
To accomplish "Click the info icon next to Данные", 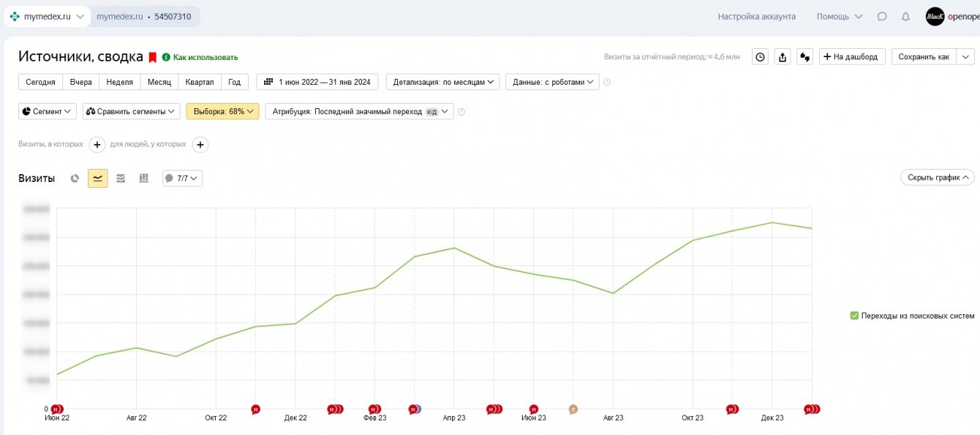I will click(x=607, y=82).
